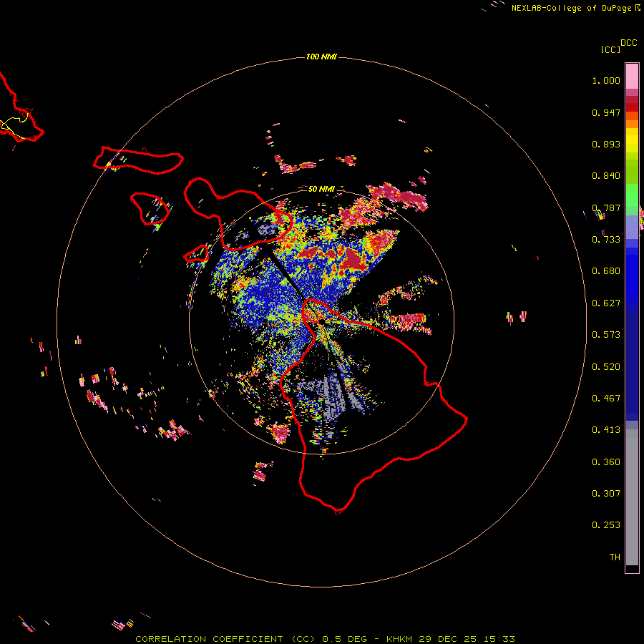This screenshot has height=644, width=644.
Task: Click the TH threshold label on legend
Action: [x=615, y=557]
